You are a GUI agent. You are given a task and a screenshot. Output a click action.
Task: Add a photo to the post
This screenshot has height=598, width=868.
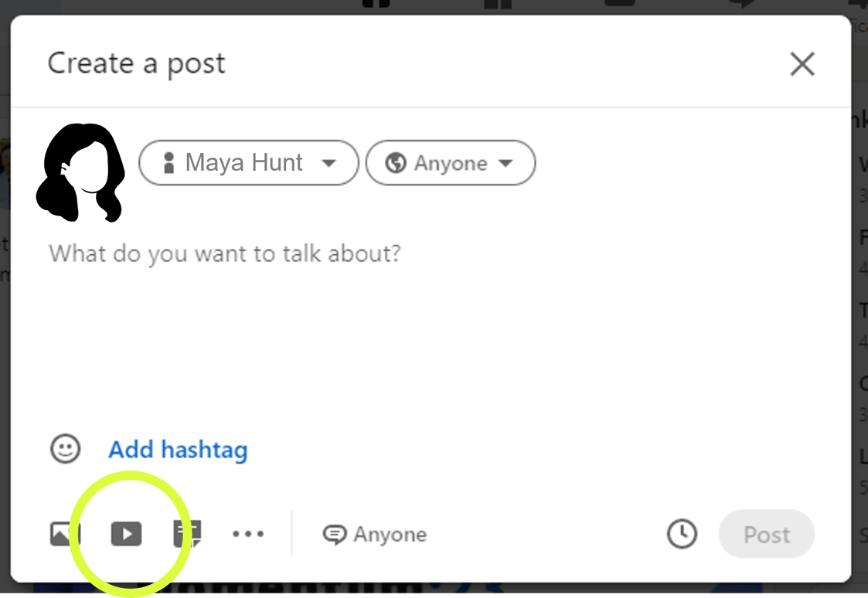point(65,534)
